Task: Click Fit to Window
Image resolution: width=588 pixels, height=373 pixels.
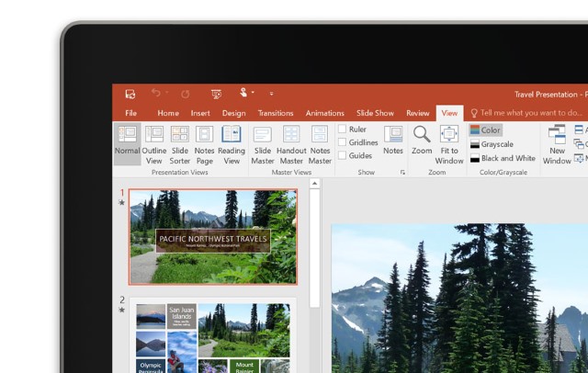Action: (449, 145)
